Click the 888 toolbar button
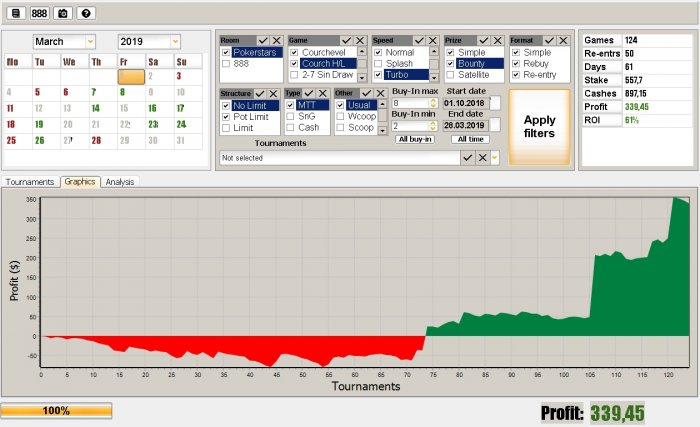 [x=39, y=13]
